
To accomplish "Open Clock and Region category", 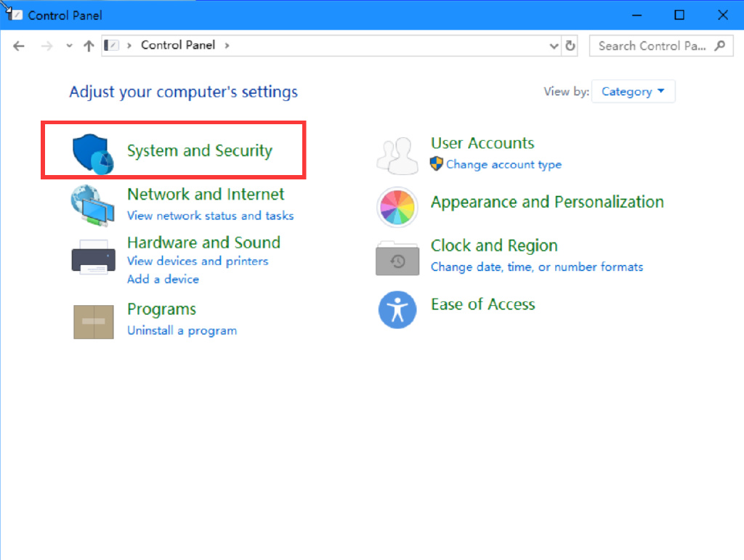I will click(494, 245).
